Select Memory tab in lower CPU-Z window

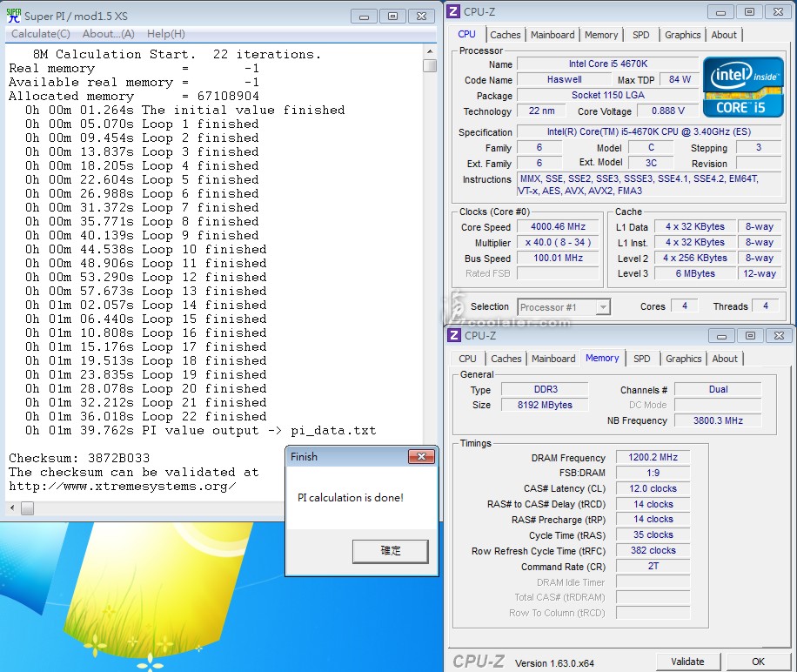pos(602,358)
